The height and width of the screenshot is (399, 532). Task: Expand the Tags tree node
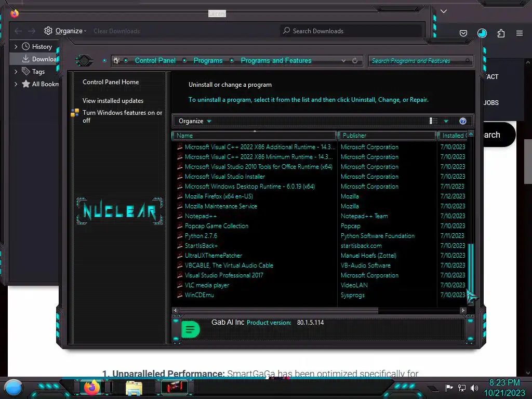pos(16,72)
